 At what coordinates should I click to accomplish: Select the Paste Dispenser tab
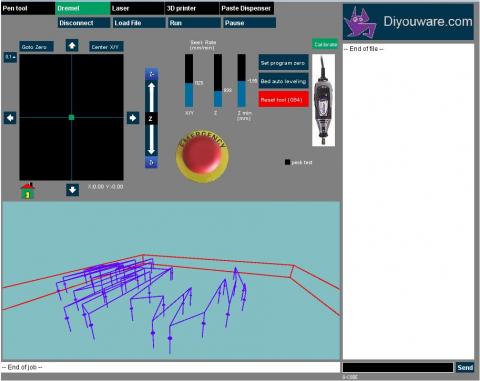[247, 8]
